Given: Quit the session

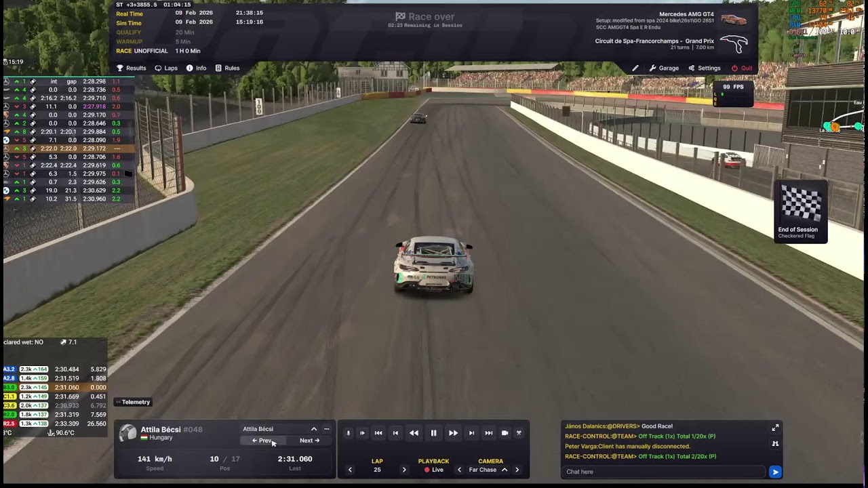Looking at the screenshot, I should [x=742, y=68].
